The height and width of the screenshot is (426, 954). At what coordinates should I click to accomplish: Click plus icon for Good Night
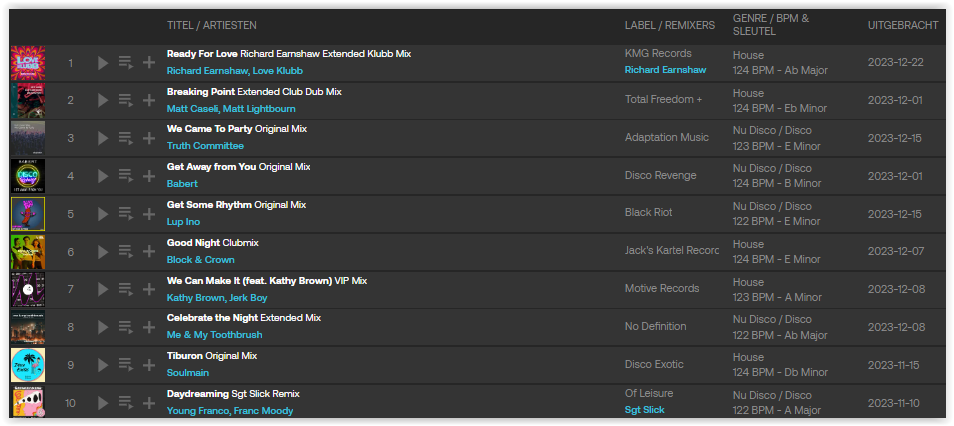tap(149, 251)
